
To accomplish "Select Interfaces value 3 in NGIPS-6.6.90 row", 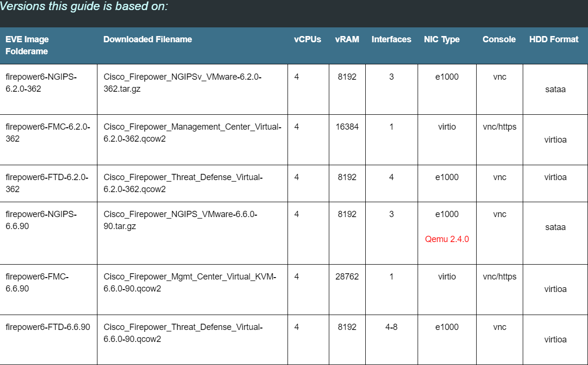I will coord(392,214).
